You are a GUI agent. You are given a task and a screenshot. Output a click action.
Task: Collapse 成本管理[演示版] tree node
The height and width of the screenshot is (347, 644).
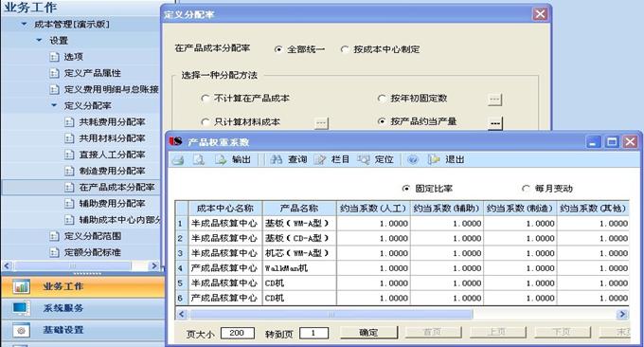coord(25,25)
